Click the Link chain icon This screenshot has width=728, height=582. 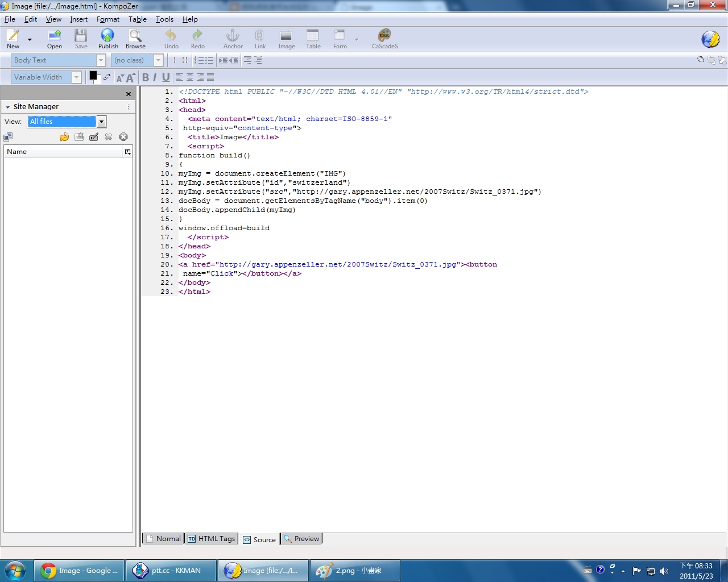coord(259,36)
